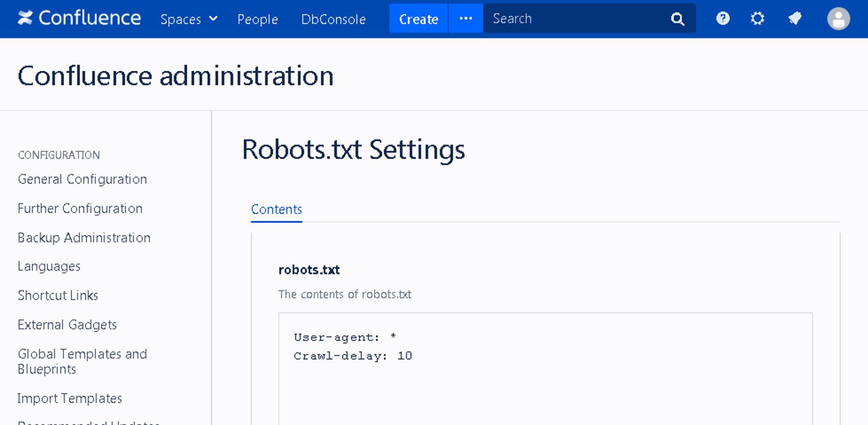
Task: Click the Confluence logo icon
Action: pyautogui.click(x=25, y=18)
